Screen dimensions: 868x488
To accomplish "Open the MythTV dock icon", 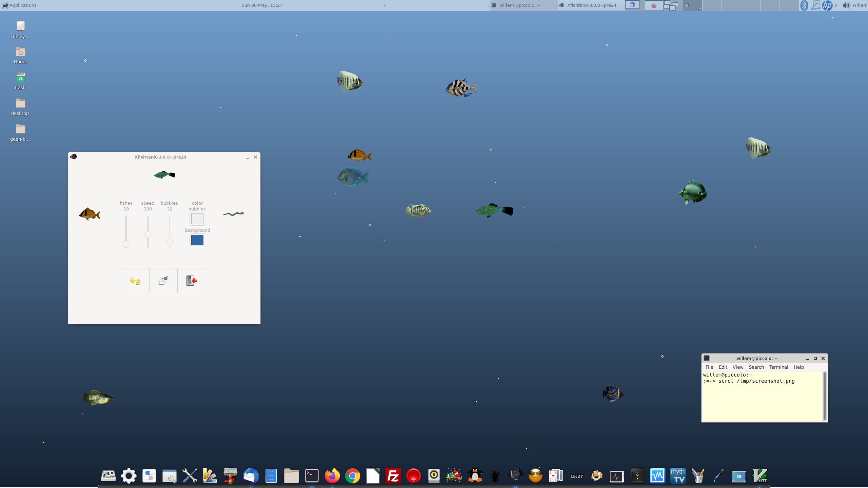I will pyautogui.click(x=678, y=476).
